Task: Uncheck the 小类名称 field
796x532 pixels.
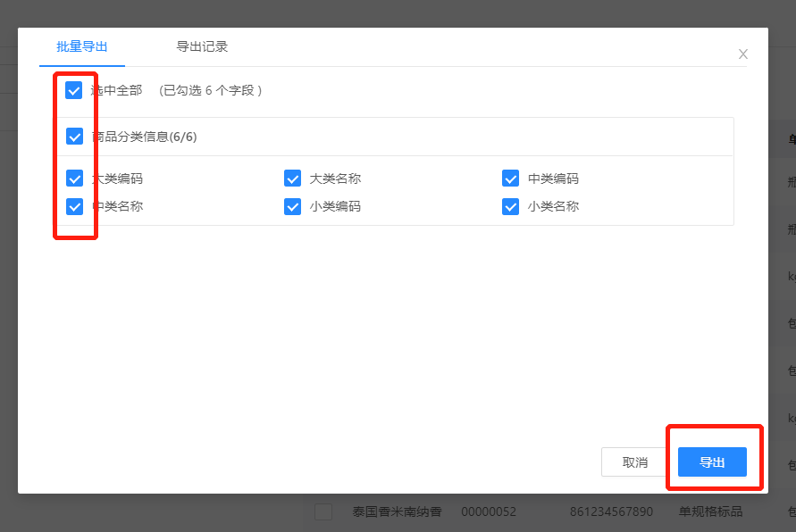Action: pos(510,206)
